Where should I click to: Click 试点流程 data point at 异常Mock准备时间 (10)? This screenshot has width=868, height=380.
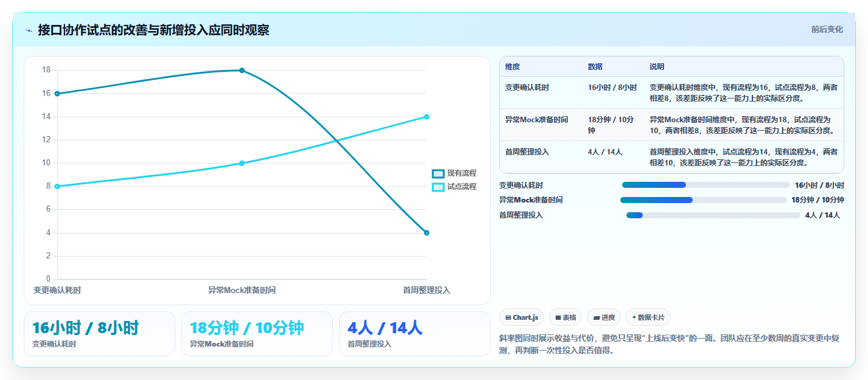click(242, 163)
